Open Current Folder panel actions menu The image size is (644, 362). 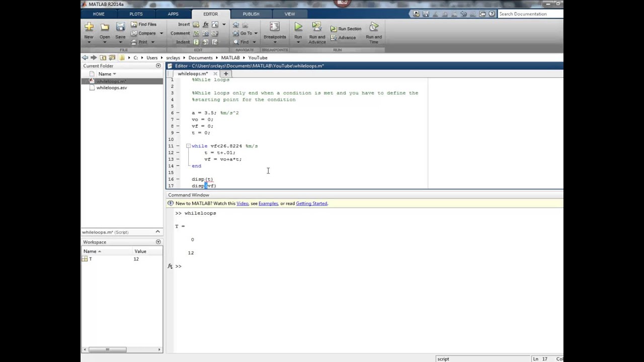coord(158,66)
